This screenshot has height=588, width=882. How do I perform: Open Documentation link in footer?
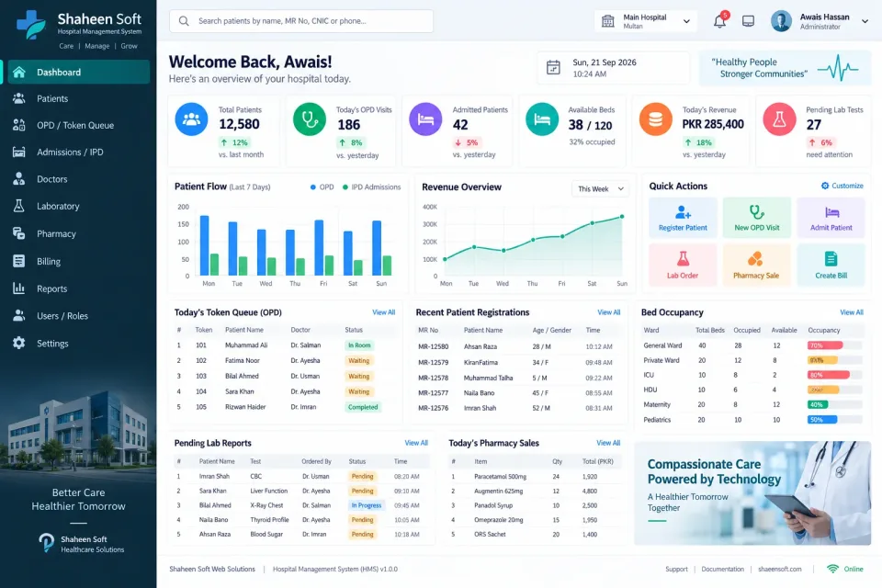[x=722, y=569]
